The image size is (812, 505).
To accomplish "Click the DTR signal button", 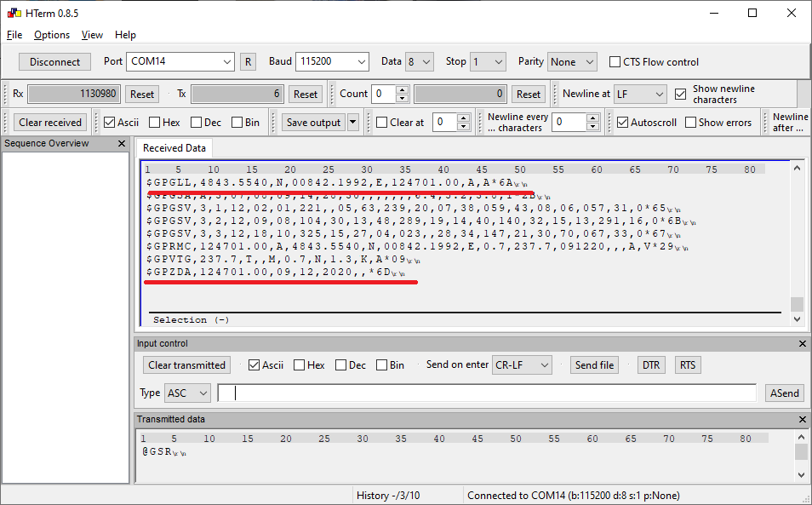I will pos(650,365).
